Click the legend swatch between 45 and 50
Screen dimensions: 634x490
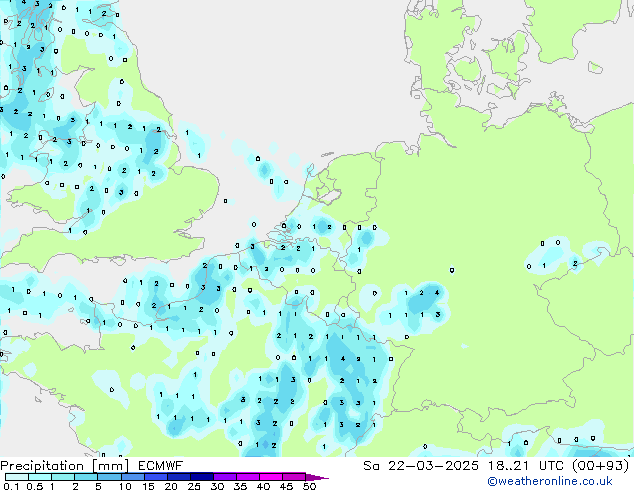coord(294,477)
